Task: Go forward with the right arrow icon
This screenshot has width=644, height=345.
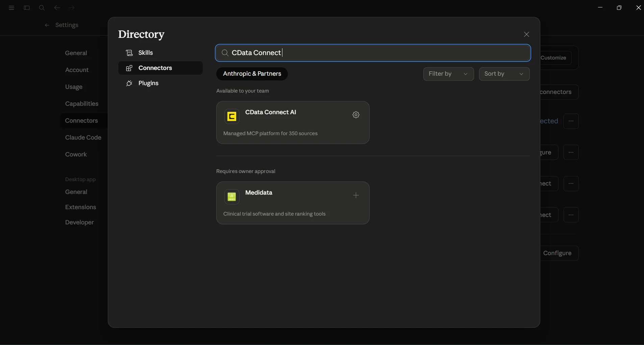Action: tap(72, 8)
